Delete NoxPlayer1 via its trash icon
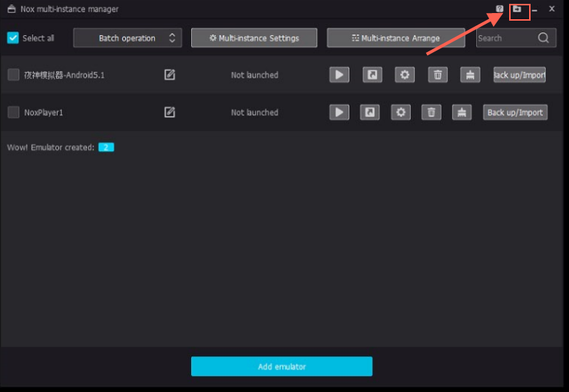This screenshot has width=569, height=392. pos(431,112)
